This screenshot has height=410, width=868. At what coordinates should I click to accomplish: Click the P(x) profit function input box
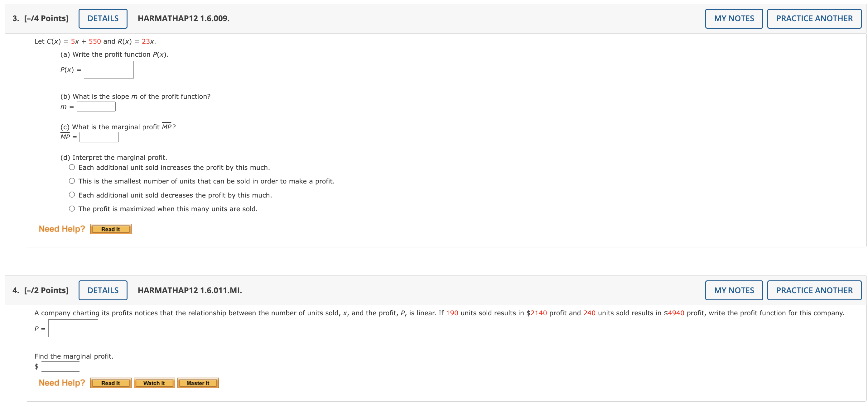coord(109,70)
